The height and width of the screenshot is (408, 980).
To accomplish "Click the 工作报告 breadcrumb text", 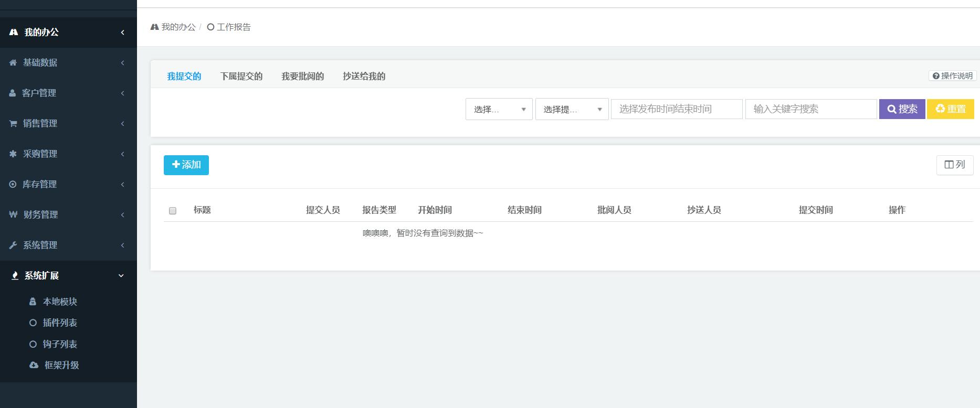I will tap(234, 27).
